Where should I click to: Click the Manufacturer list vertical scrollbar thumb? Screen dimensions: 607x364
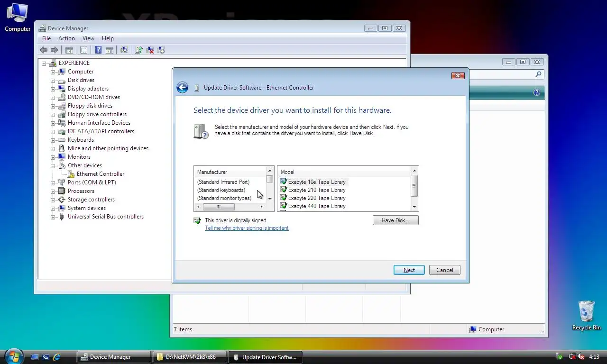coord(270,179)
